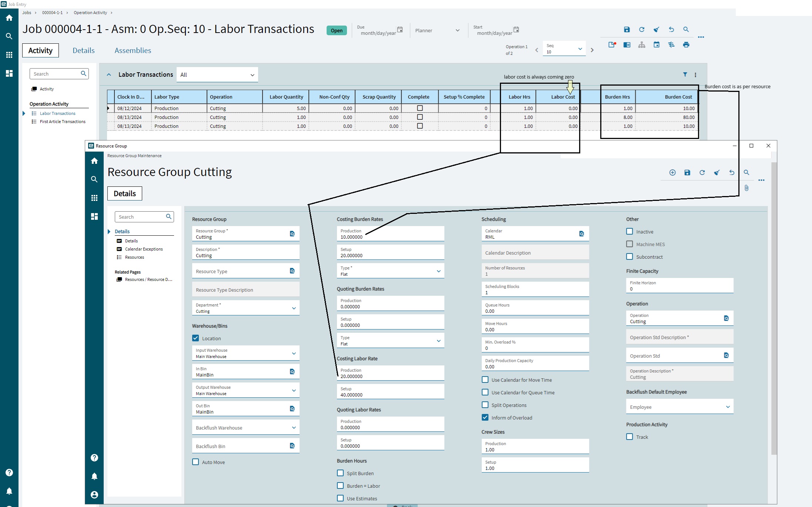Screen dimensions: 812x507
Task: Click Home icon in Job Entry sidebar
Action: 9,18
